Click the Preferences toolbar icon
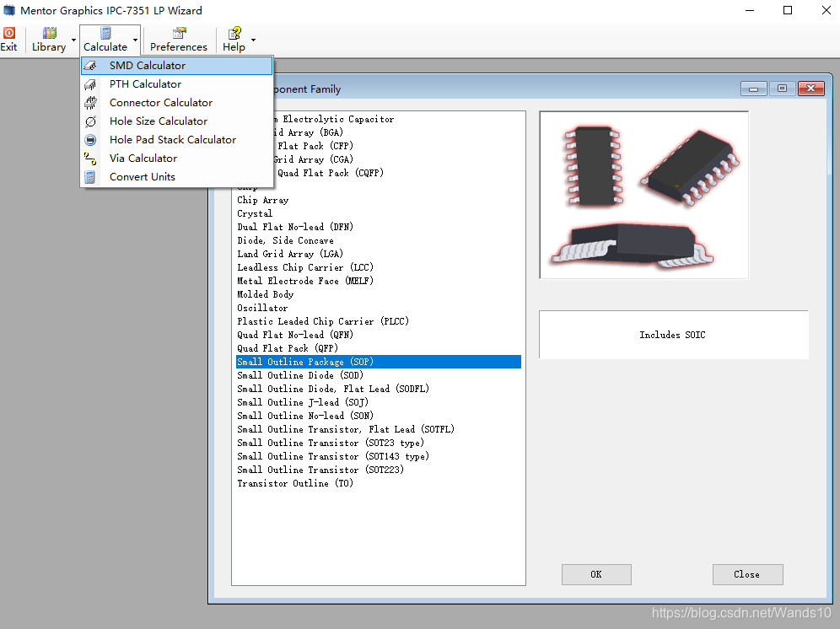Image resolution: width=840 pixels, height=629 pixels. click(x=179, y=40)
